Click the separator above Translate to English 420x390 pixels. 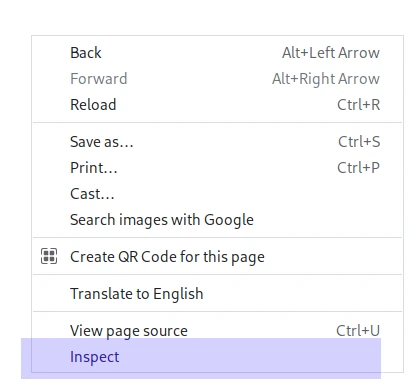coord(217,275)
